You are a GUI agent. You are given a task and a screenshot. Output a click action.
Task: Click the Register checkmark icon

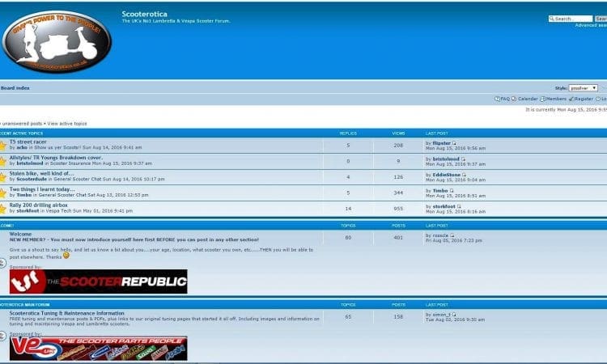coord(571,99)
